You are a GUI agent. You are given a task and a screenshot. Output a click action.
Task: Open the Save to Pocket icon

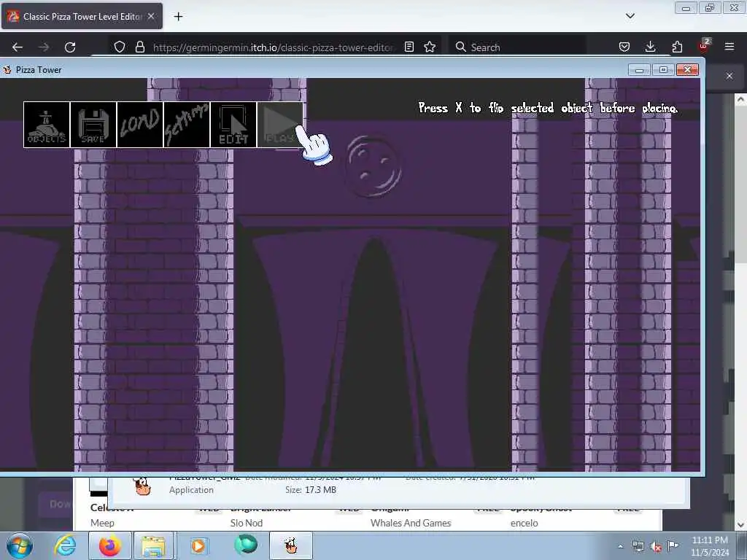(624, 47)
